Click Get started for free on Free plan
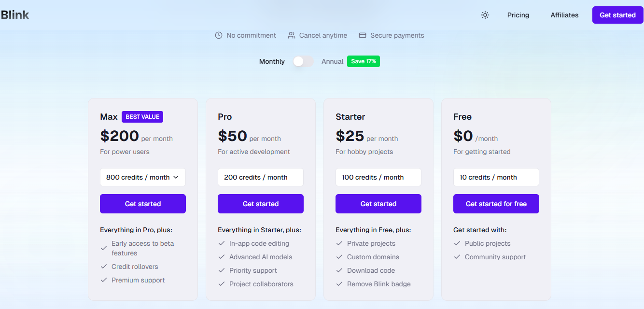Viewport: 644px width, 309px height. 496,203
